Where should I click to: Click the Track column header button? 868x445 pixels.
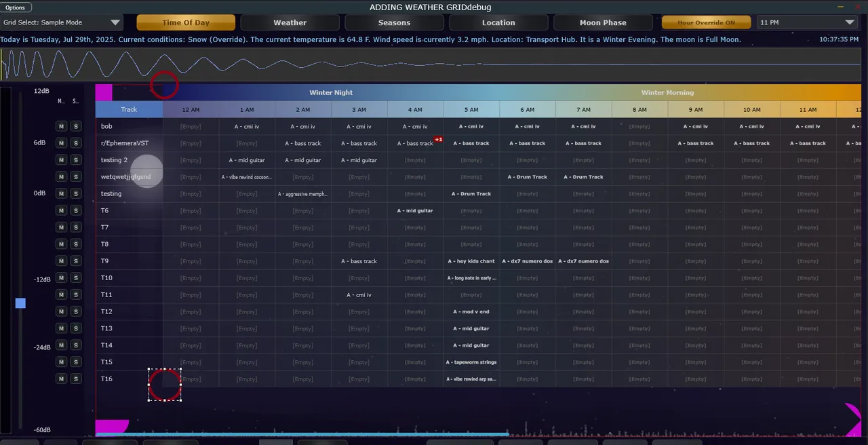(x=129, y=109)
